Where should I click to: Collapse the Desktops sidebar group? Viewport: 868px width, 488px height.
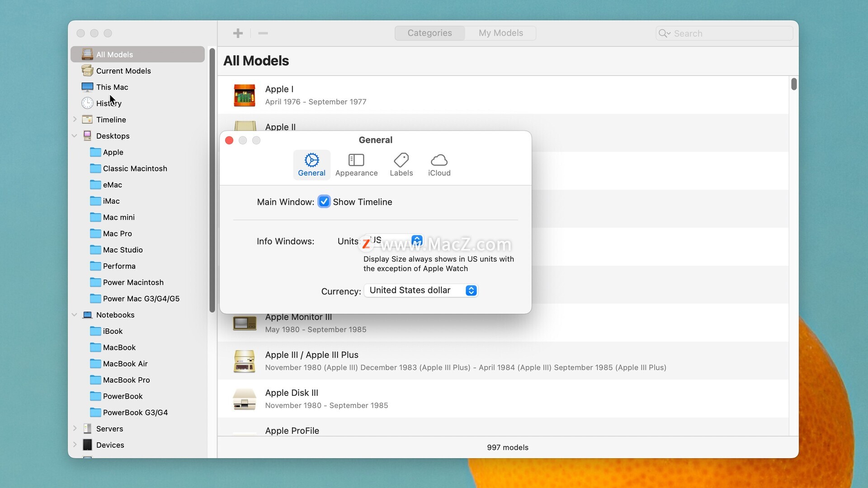(x=75, y=136)
